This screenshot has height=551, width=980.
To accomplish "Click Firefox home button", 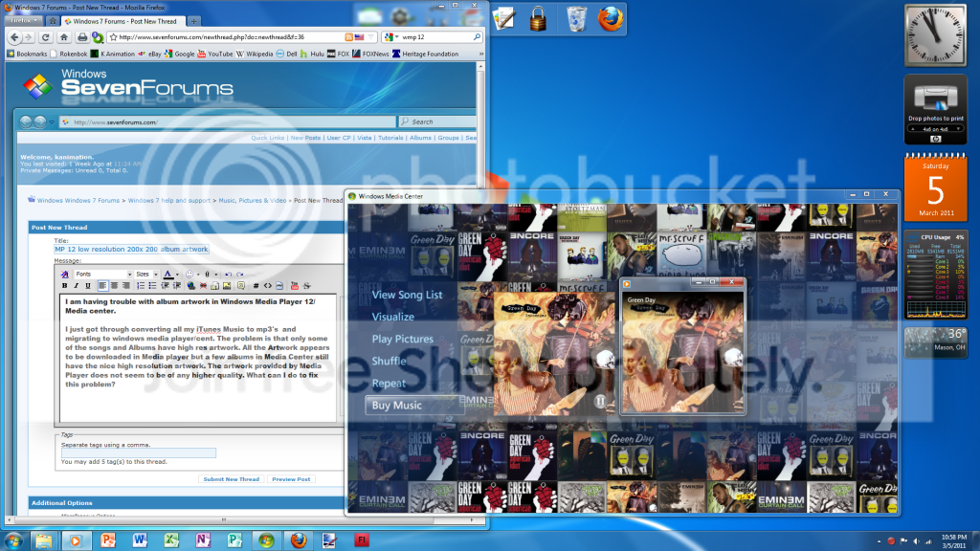I will point(64,37).
